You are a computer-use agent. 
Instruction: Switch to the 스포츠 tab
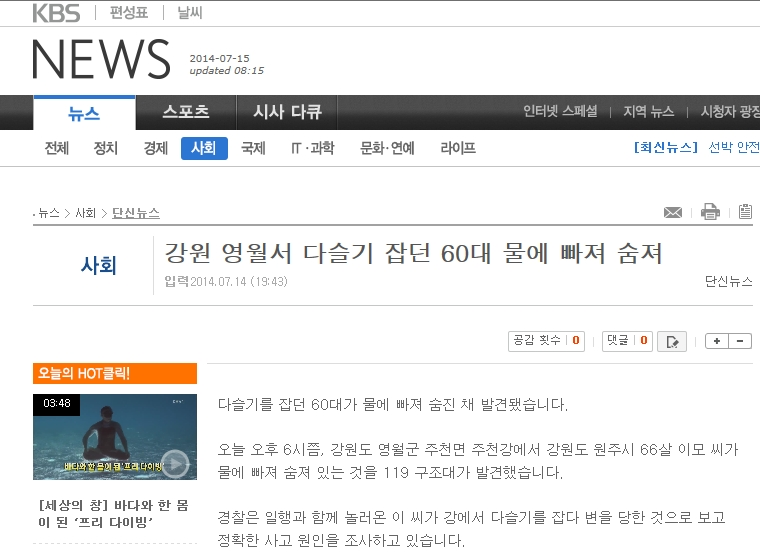(x=185, y=112)
